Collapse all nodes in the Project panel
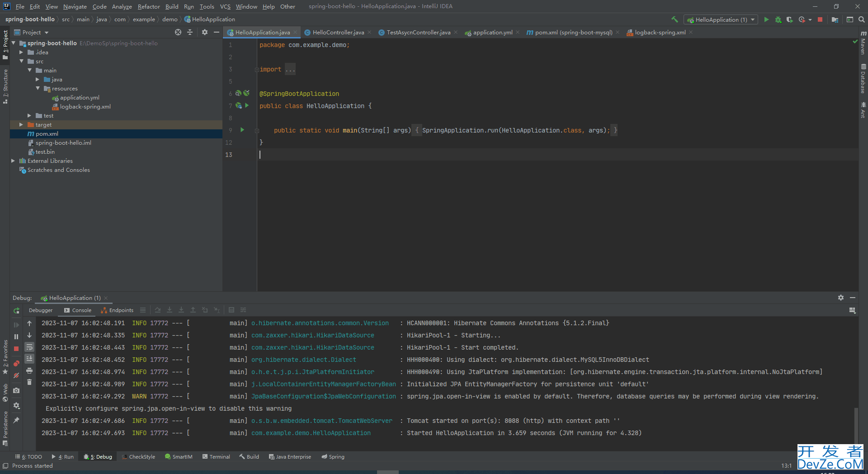This screenshot has height=474, width=868. pos(190,32)
